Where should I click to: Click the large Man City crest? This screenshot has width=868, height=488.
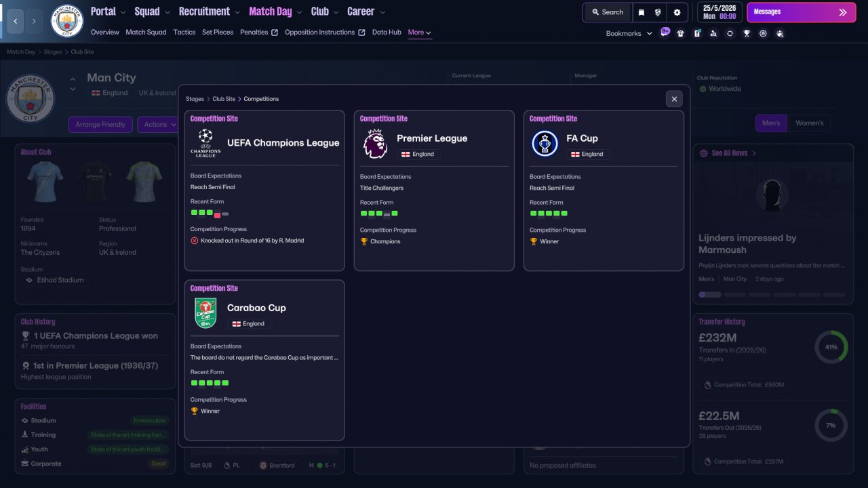point(31,98)
